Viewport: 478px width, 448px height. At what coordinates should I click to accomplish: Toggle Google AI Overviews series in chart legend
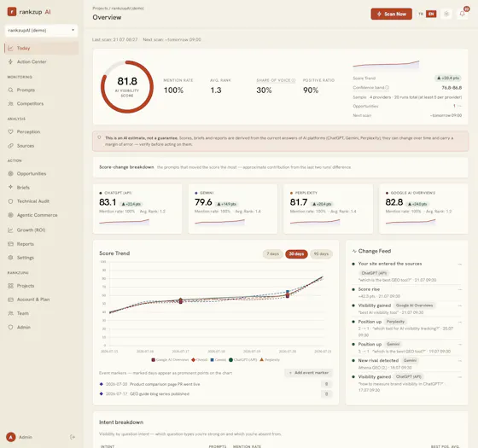170,359
